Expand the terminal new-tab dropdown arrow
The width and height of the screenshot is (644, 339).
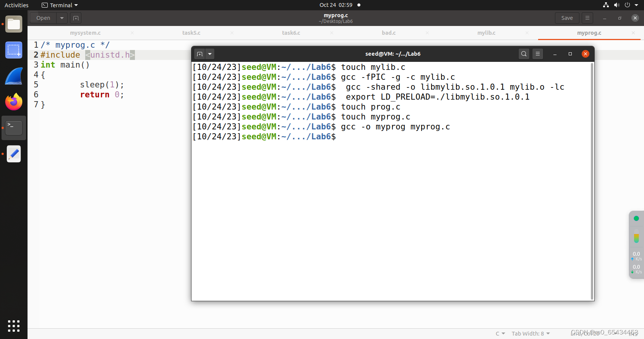point(210,54)
